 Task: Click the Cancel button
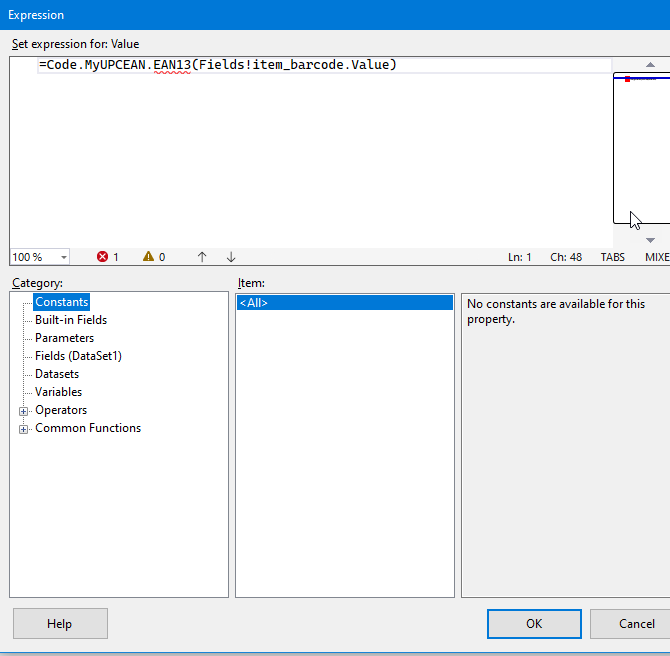click(x=632, y=624)
